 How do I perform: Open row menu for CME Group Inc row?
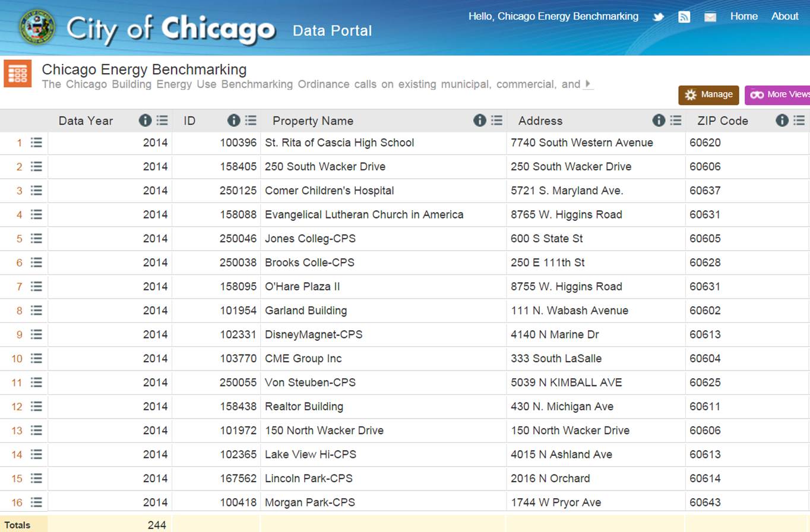point(36,358)
